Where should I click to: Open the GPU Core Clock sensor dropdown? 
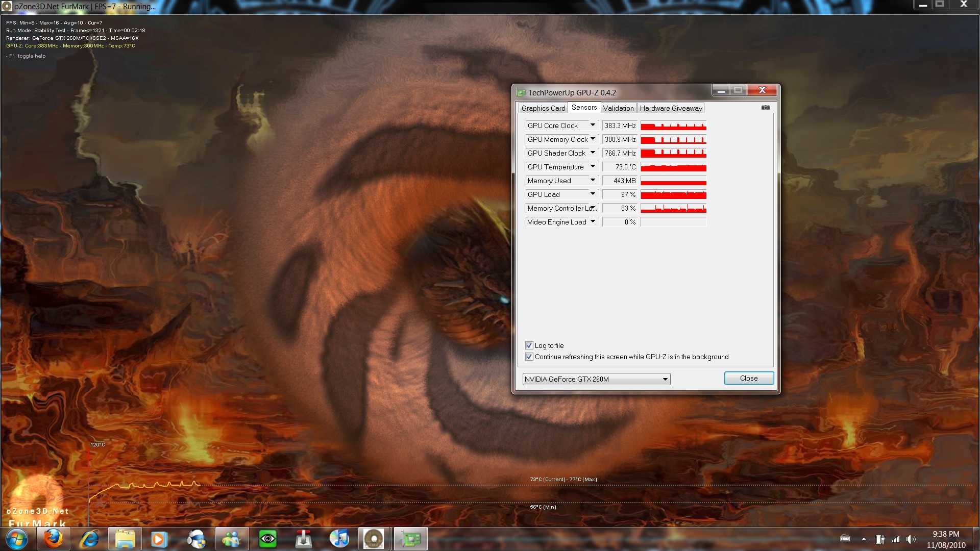593,125
